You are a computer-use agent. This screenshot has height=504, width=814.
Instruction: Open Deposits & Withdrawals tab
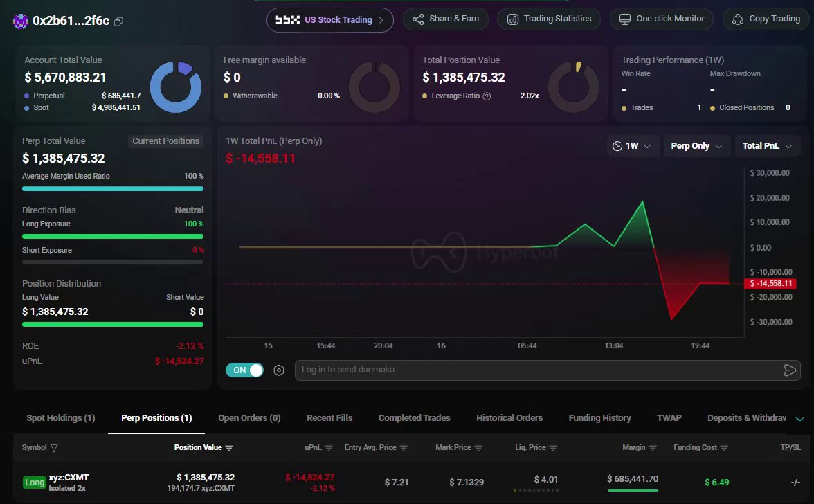click(x=746, y=418)
